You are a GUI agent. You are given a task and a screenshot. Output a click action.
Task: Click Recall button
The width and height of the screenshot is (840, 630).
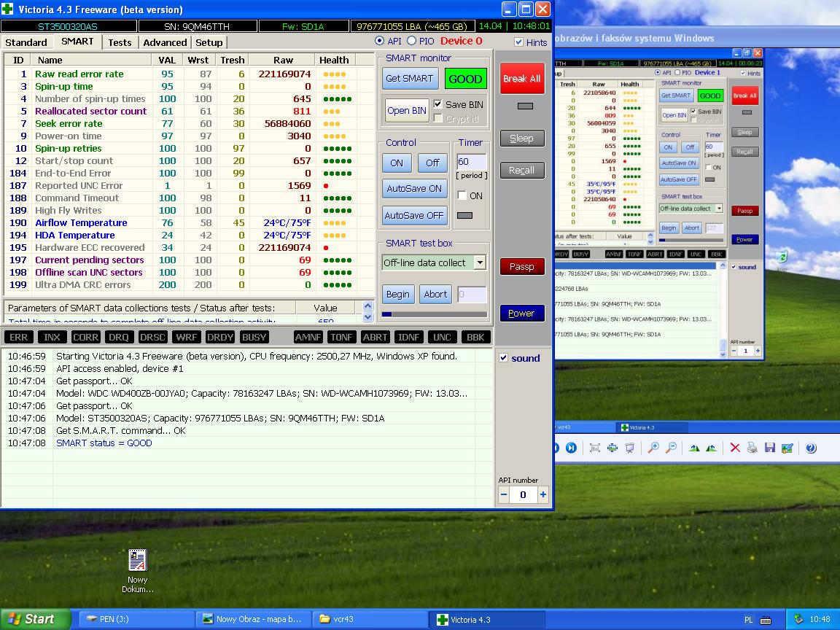pyautogui.click(x=522, y=171)
